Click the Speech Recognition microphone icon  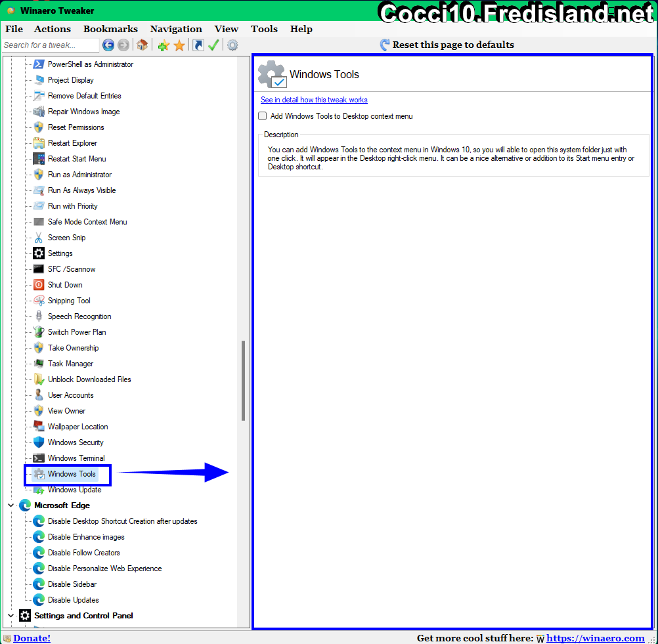click(x=39, y=316)
